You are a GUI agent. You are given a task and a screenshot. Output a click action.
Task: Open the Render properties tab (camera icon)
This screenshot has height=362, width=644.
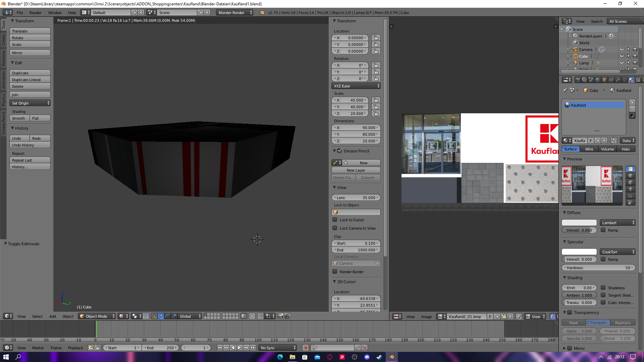(x=578, y=80)
